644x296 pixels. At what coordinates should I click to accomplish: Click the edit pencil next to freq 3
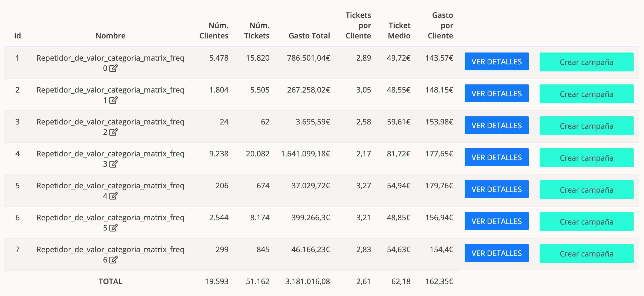pos(113,164)
